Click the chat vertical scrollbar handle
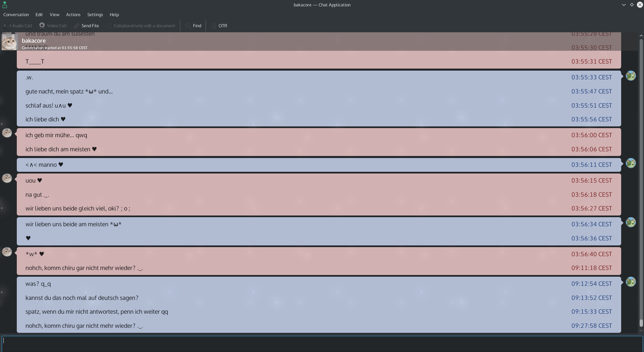The width and height of the screenshot is (644, 352). (641, 323)
